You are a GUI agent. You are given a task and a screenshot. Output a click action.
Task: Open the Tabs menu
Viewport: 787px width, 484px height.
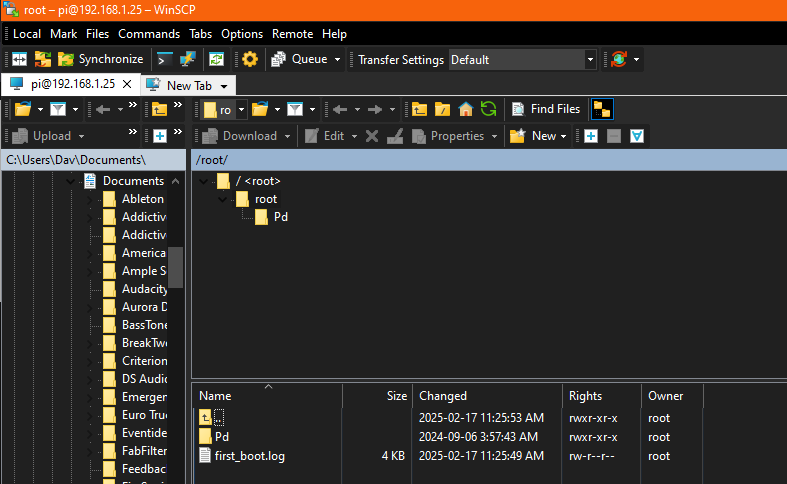[x=200, y=34]
